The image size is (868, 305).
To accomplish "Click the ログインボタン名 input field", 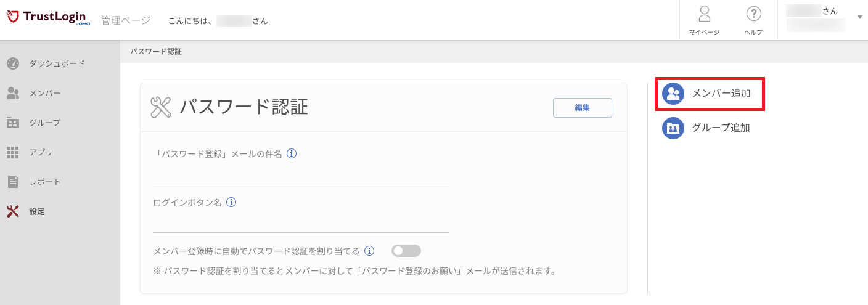I will coord(301,223).
